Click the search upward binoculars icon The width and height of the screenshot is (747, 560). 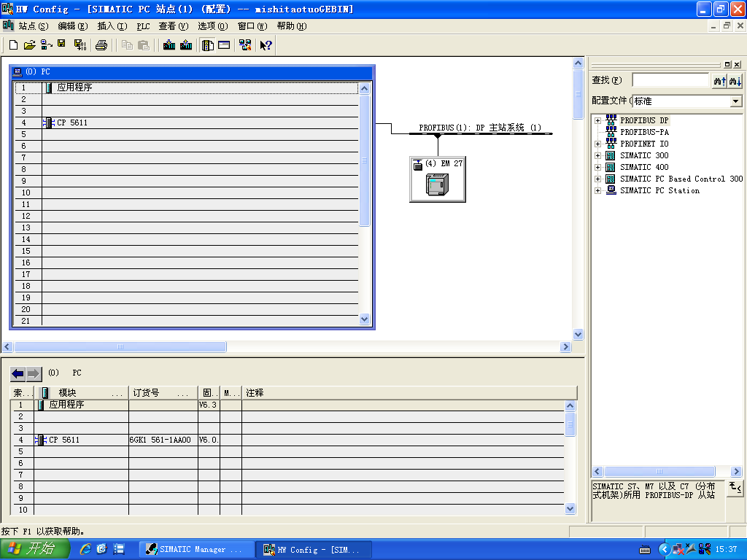coord(719,81)
